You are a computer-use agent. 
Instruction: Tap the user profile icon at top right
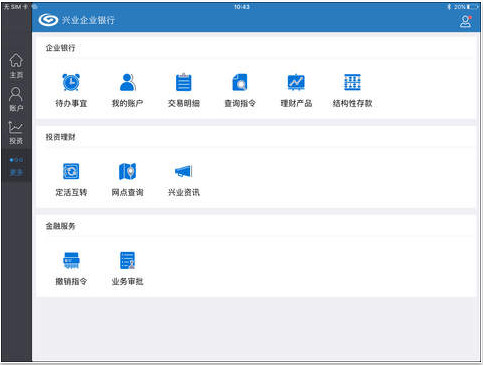click(x=465, y=21)
